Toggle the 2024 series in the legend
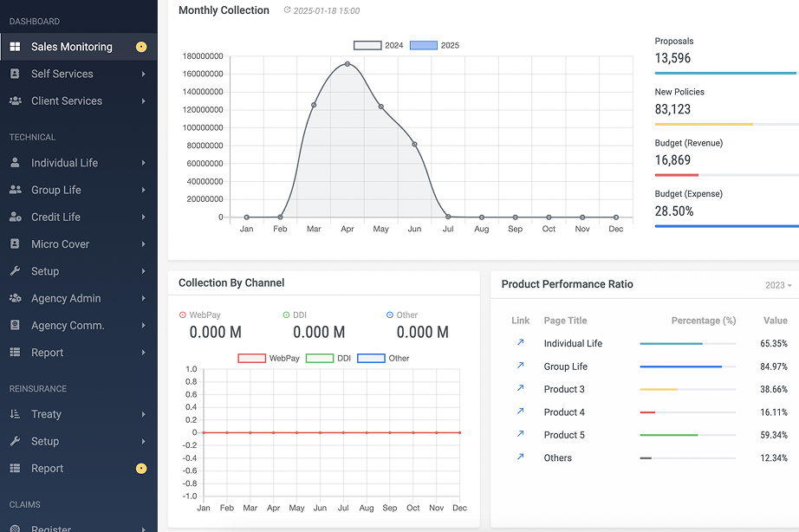This screenshot has width=799, height=532. pyautogui.click(x=367, y=45)
